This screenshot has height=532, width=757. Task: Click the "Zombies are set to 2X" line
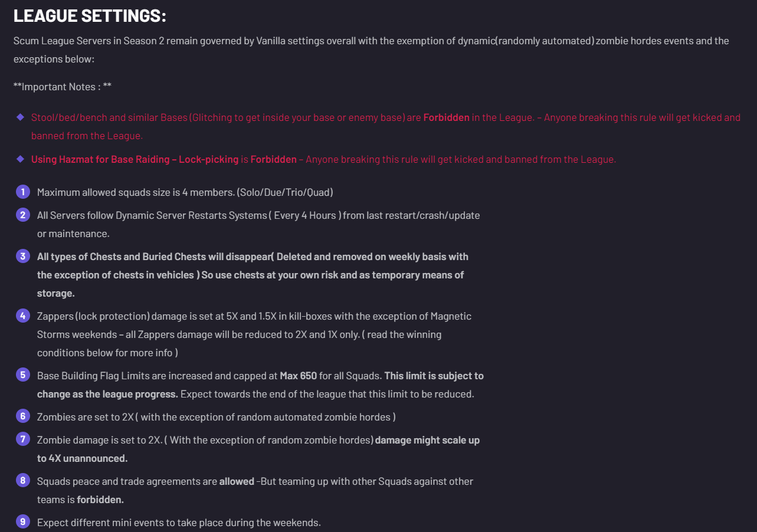[216, 417]
